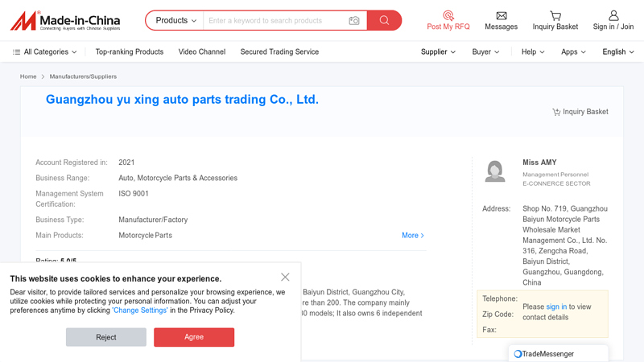Image resolution: width=644 pixels, height=362 pixels.
Task: Click the Motorcycle Parts main products value
Action: (x=145, y=235)
